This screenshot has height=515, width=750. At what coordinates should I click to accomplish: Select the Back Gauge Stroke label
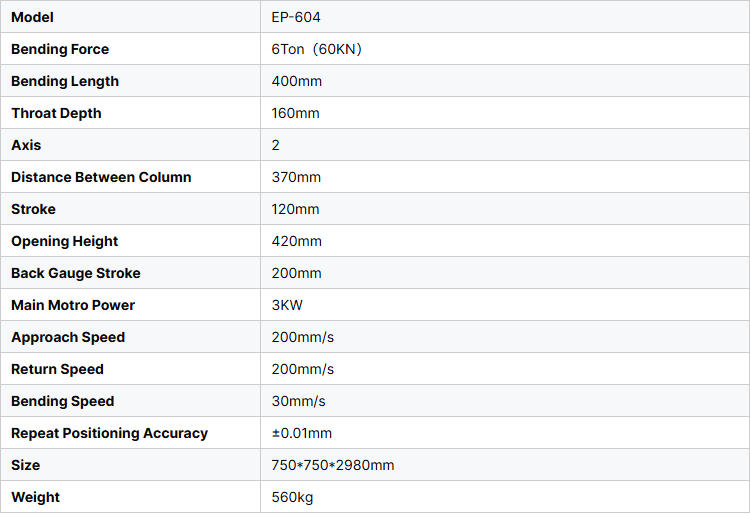click(76, 273)
